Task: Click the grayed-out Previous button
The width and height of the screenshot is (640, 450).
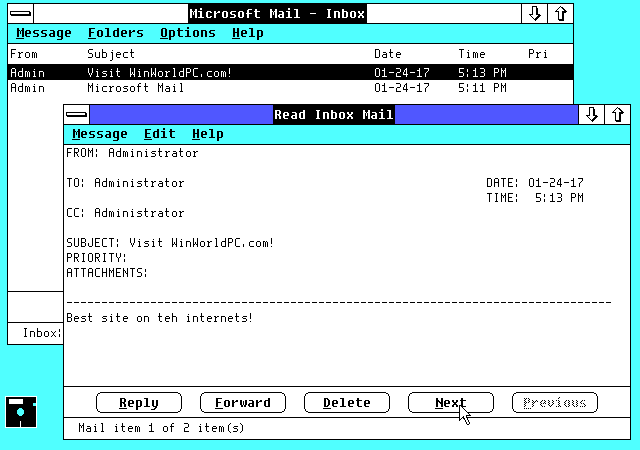Action: point(555,403)
